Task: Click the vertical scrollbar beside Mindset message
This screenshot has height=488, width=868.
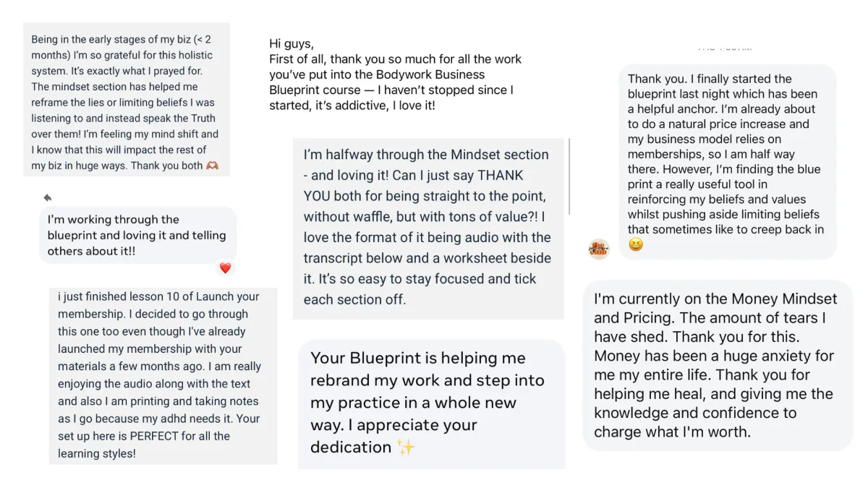Action: [x=570, y=177]
